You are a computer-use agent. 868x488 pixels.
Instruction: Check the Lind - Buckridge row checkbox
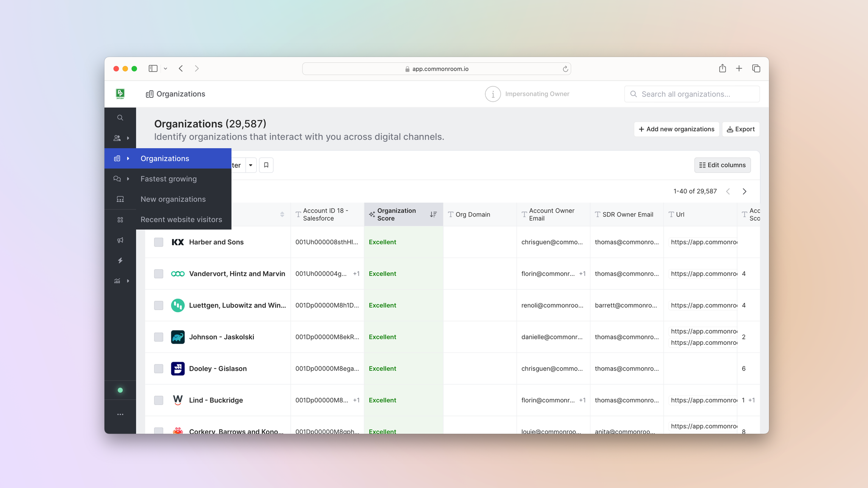(x=159, y=400)
